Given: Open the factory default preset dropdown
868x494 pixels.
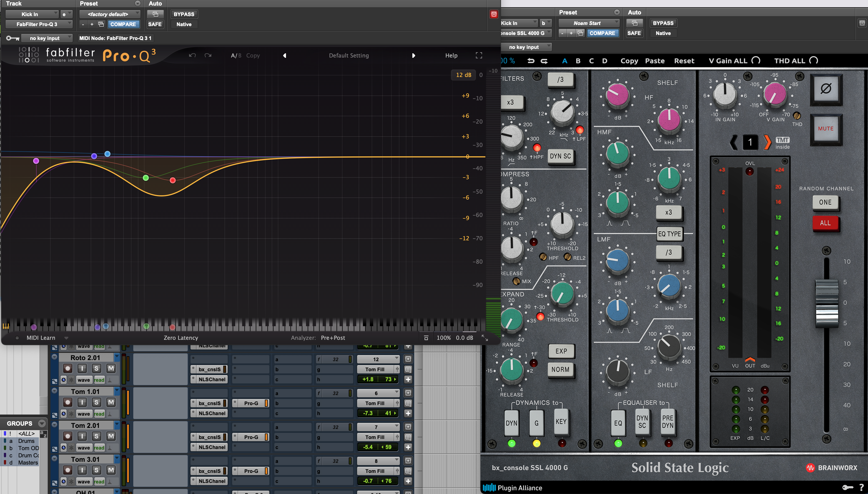Looking at the screenshot, I should [x=109, y=14].
